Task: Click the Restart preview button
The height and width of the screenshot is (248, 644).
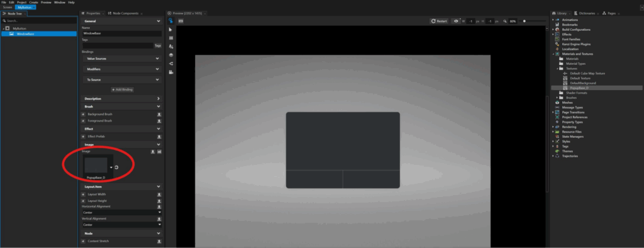Action: tap(439, 21)
